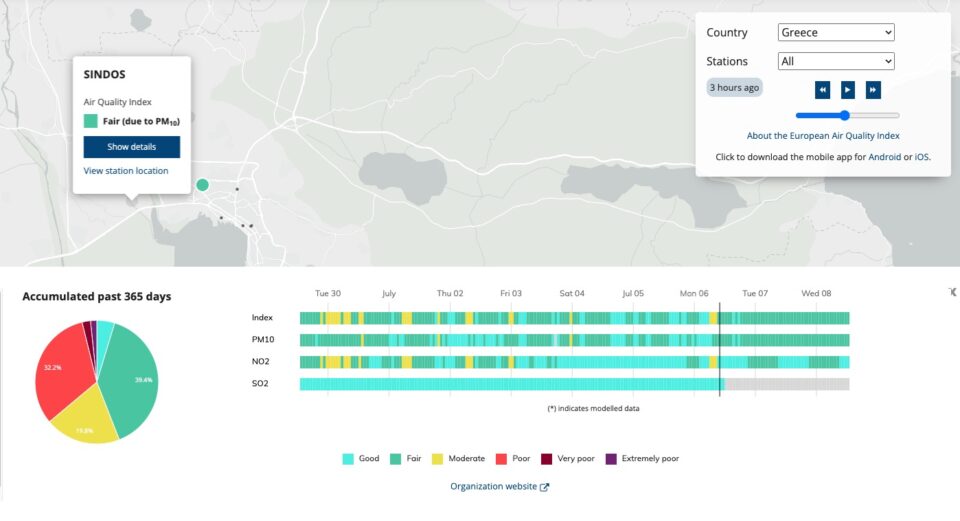The height and width of the screenshot is (521, 960).
Task: Click the '(*) indicates modelled data' note
Action: pos(593,408)
